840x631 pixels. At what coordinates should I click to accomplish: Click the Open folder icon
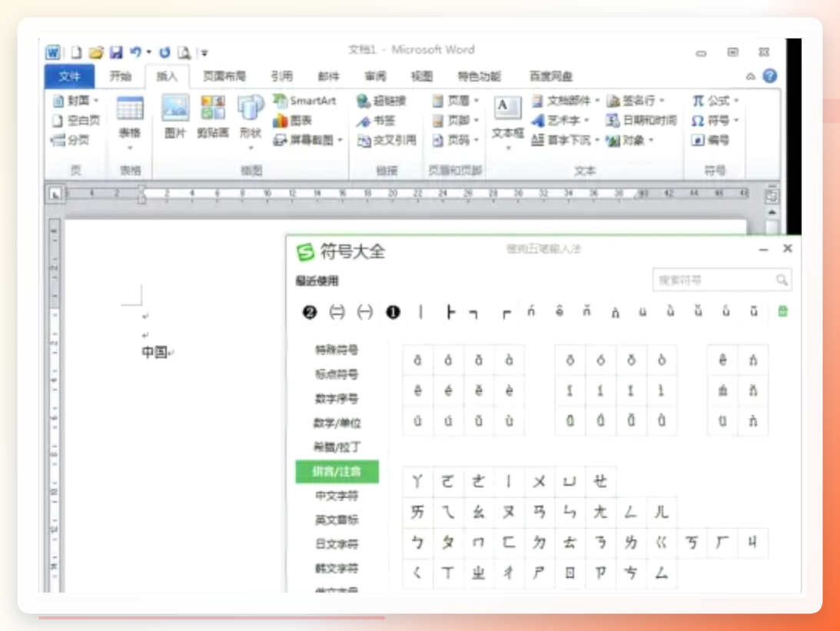pos(96,52)
